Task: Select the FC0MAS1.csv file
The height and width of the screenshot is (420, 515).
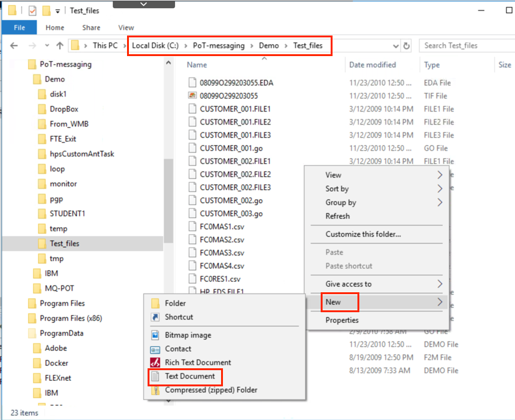Action: click(x=222, y=227)
